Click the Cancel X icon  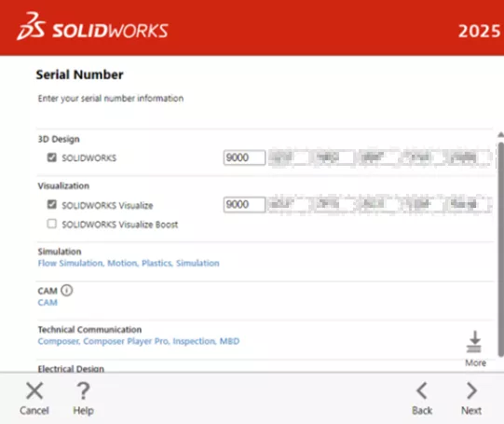pyautogui.click(x=34, y=390)
